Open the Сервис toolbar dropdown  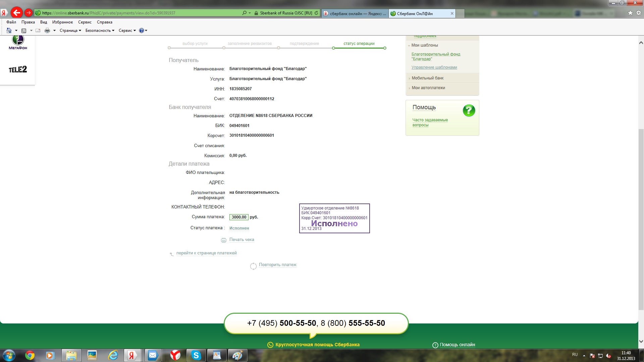(127, 31)
